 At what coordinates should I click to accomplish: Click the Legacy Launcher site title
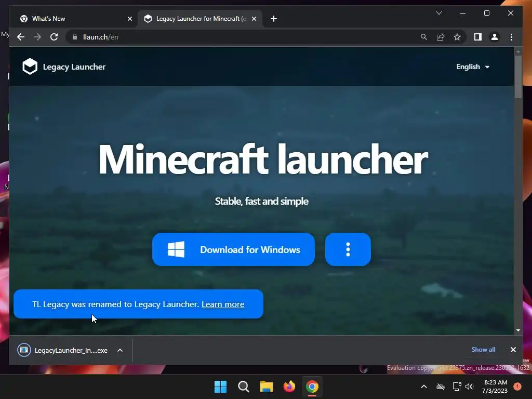tap(74, 67)
